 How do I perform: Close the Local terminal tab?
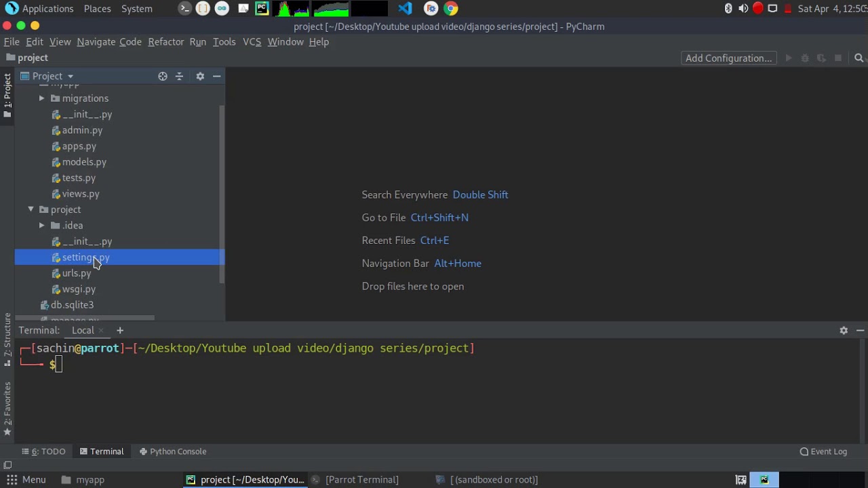pyautogui.click(x=101, y=331)
